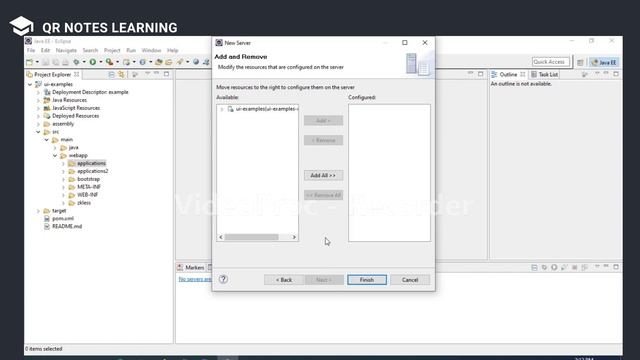640x360 pixels.
Task: Expand the Java Resources node
Action: coord(38,100)
